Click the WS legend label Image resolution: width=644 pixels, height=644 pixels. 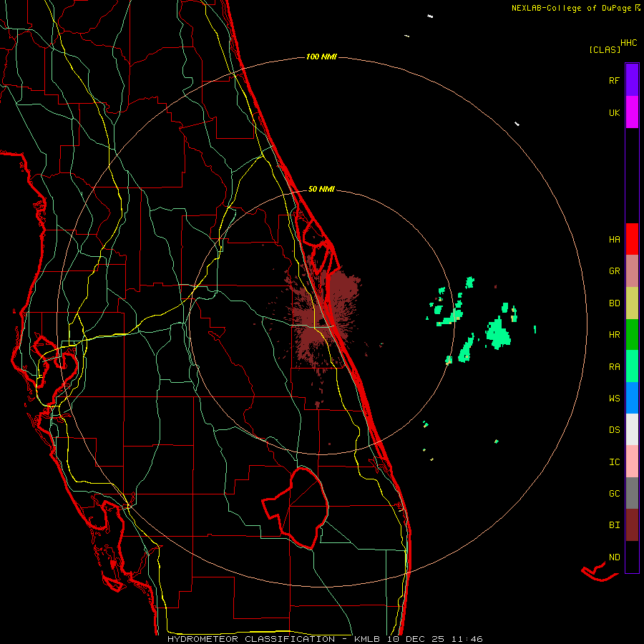pos(614,399)
